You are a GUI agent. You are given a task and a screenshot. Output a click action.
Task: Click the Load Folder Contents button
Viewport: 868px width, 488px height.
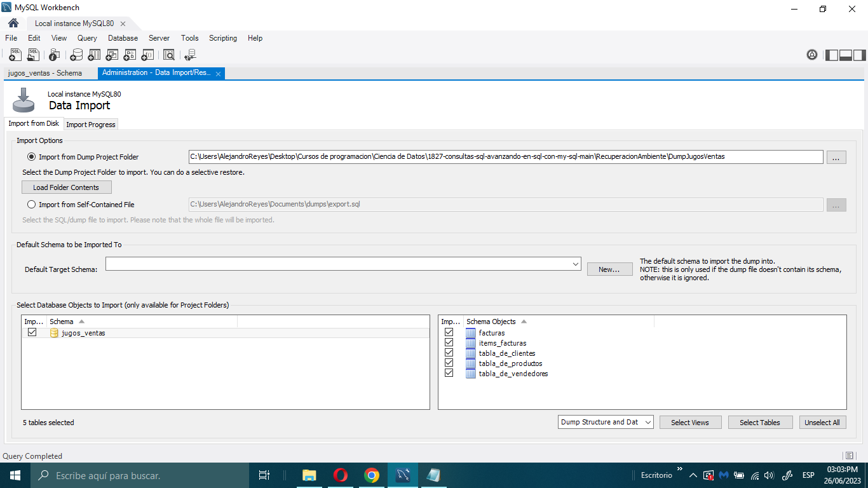point(66,187)
